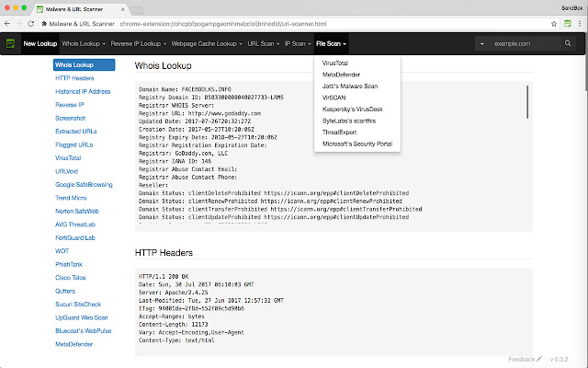Image resolution: width=588 pixels, height=368 pixels.
Task: Open the Reverse IP sidebar link
Action: click(x=70, y=105)
